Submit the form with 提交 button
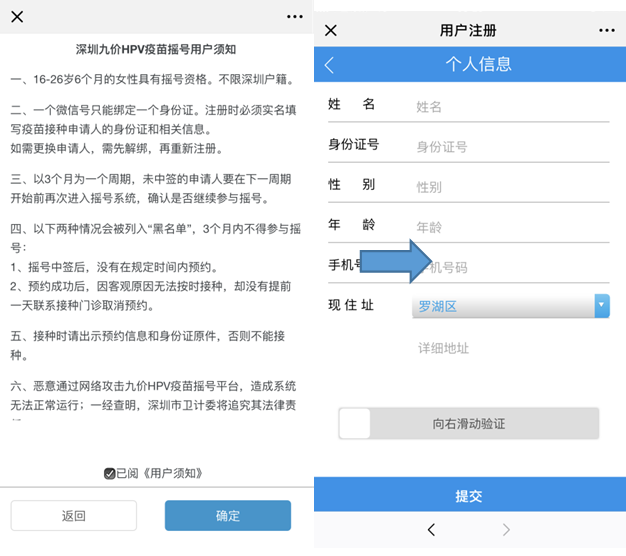Image resolution: width=626 pixels, height=556 pixels. 469,496
